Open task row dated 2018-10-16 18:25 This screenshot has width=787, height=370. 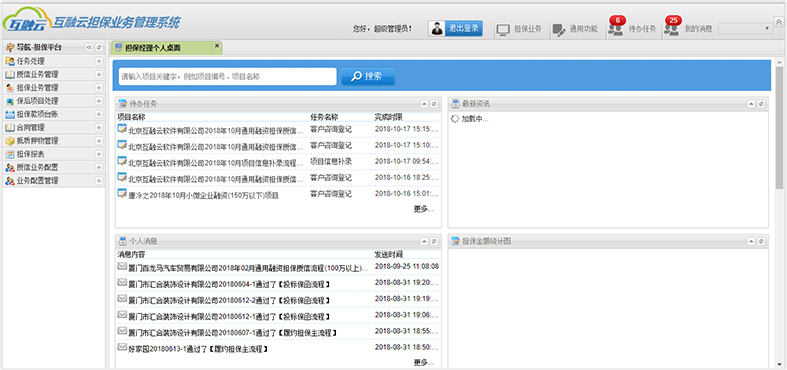(x=278, y=178)
